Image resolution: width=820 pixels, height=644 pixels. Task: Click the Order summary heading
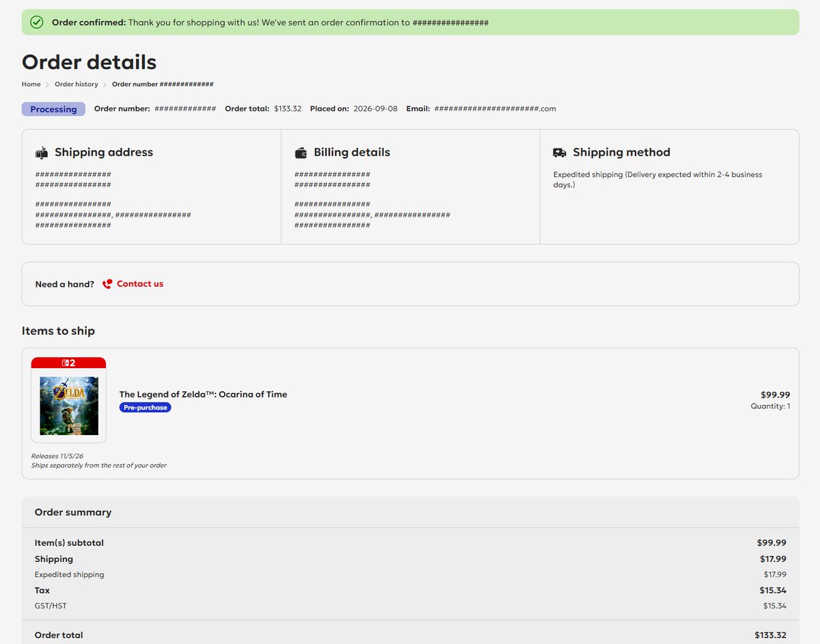point(73,512)
